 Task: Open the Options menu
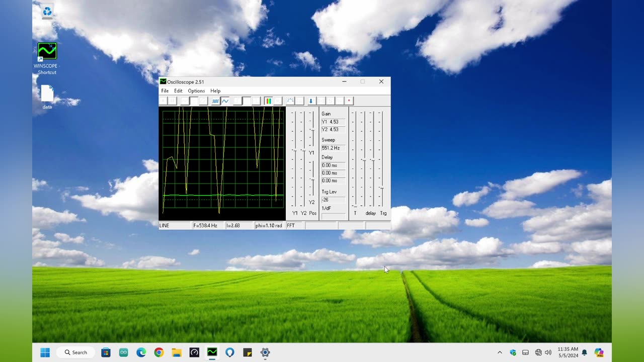[x=196, y=91]
